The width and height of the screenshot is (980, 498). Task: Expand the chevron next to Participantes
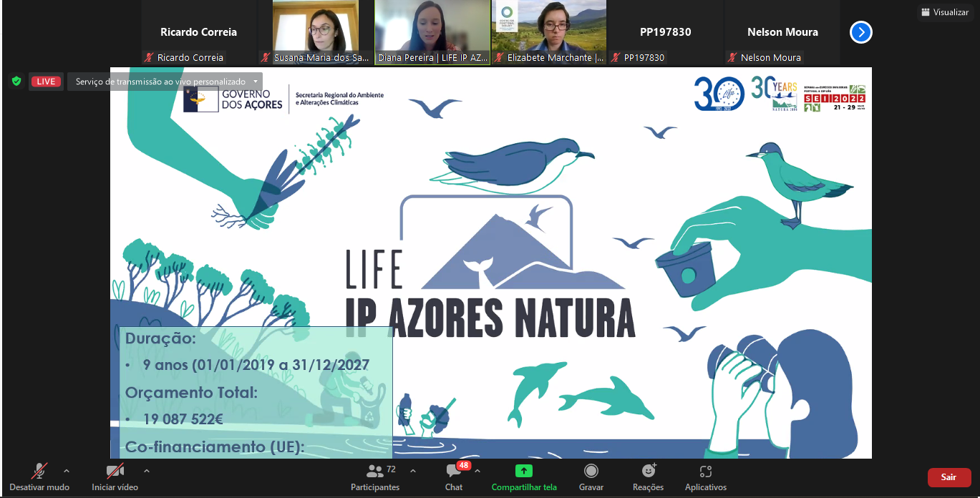[413, 471]
